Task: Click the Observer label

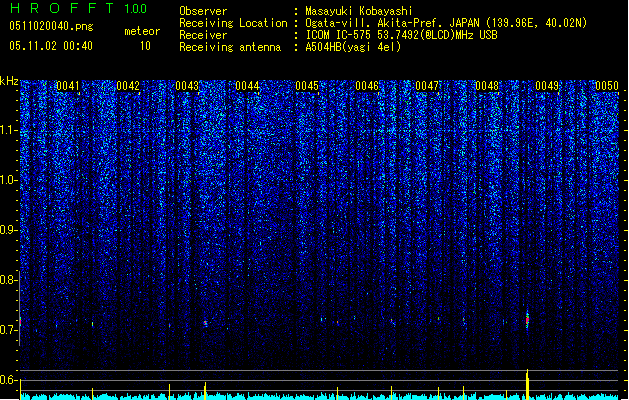Action: tap(203, 11)
